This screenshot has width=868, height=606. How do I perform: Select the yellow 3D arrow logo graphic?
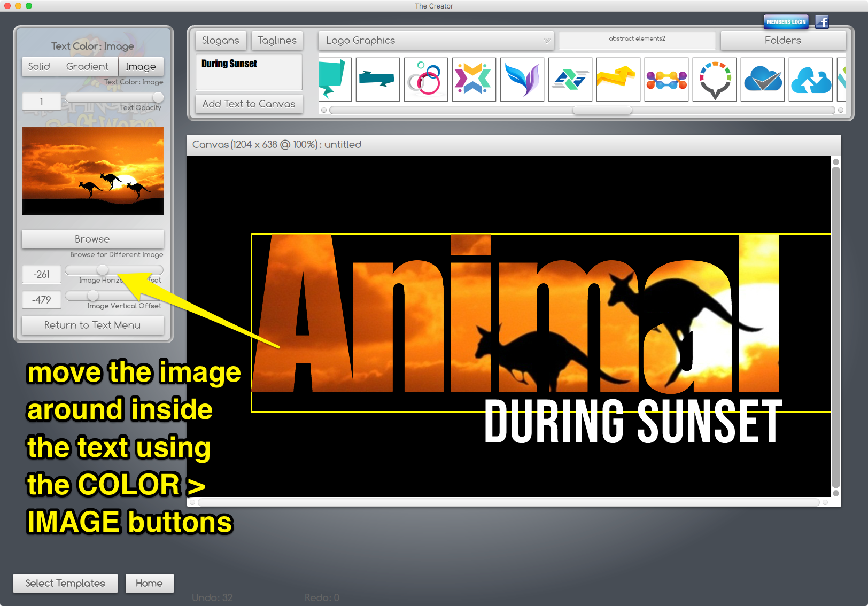click(x=618, y=80)
